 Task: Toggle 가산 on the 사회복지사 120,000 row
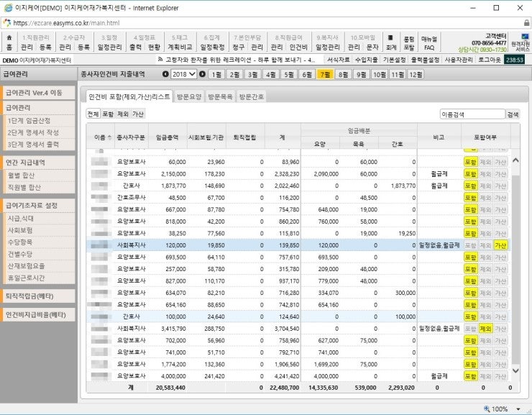(x=500, y=245)
